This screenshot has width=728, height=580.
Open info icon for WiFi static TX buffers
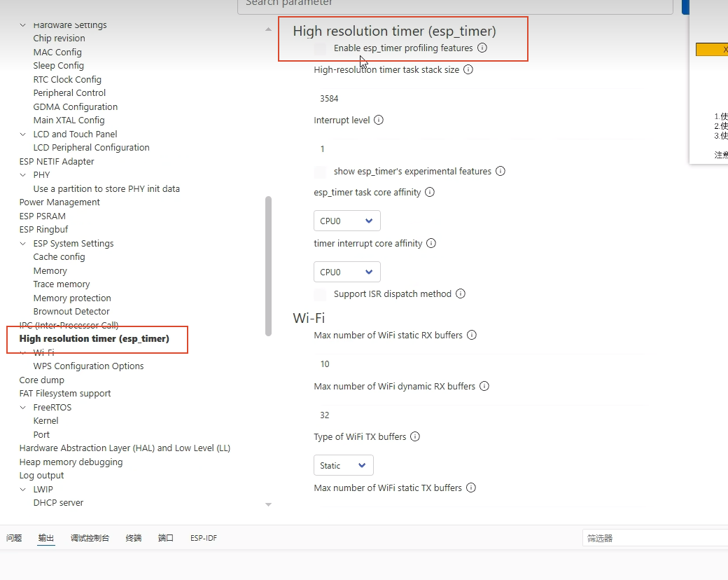click(471, 488)
